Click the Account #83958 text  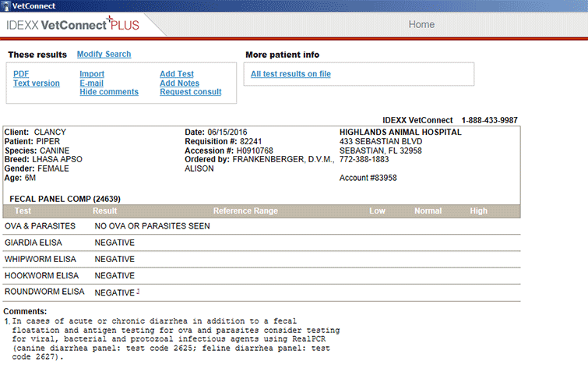pyautogui.click(x=368, y=178)
